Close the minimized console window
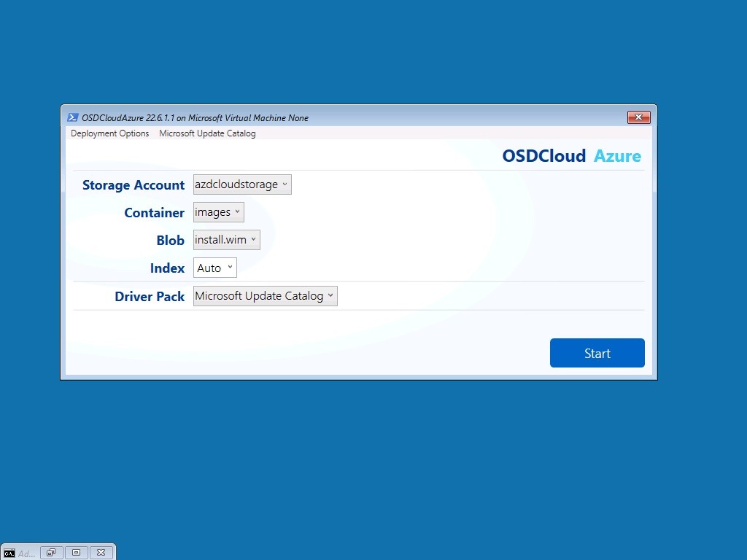 click(x=101, y=553)
